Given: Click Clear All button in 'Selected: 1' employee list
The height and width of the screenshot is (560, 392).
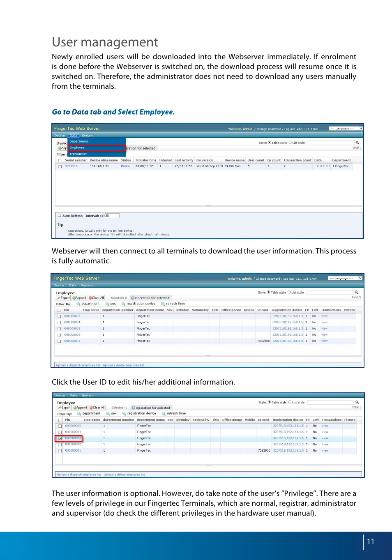Looking at the screenshot, I should 97,408.
